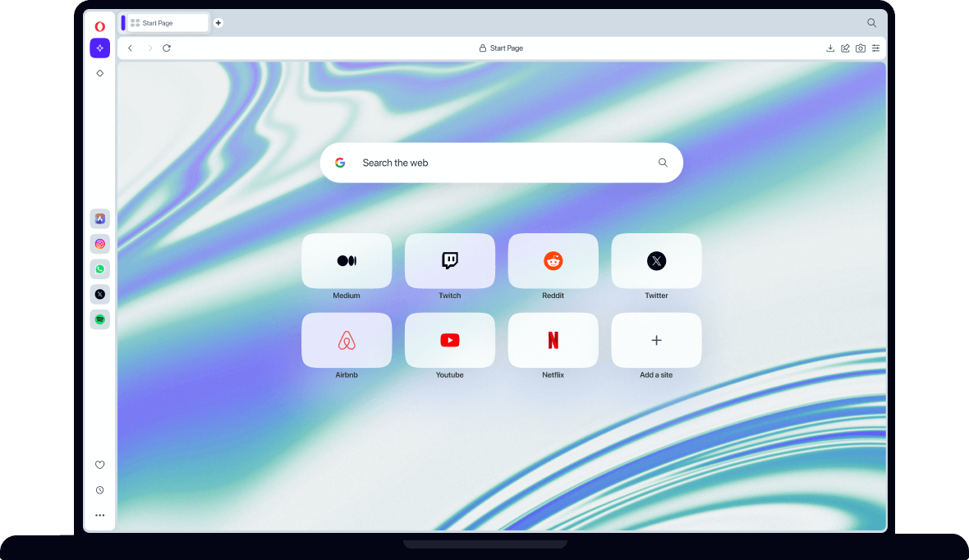Open the downloads icon in toolbar
The image size is (969, 560).
(830, 48)
